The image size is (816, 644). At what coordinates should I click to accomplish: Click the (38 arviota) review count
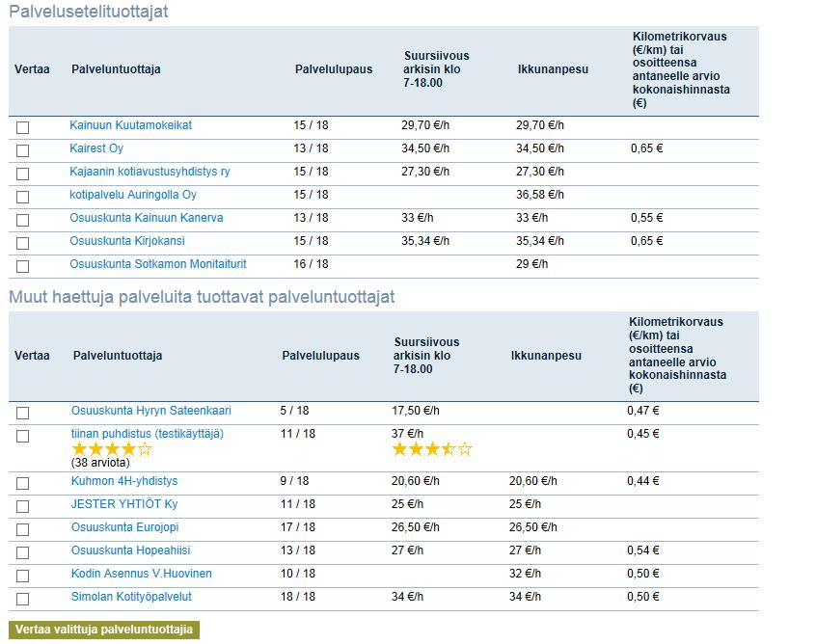pos(100,463)
